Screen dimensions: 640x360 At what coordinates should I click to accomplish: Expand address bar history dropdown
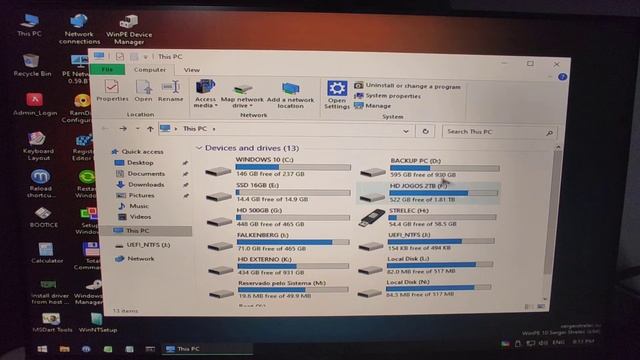click(x=406, y=131)
